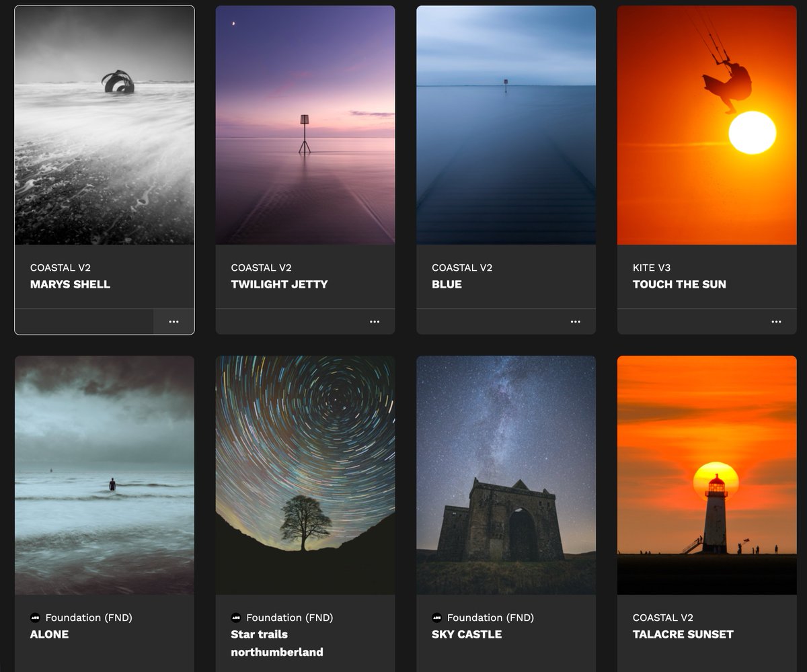Open the Twilight Jetty purple sunset image
The height and width of the screenshot is (672, 807).
click(x=305, y=125)
